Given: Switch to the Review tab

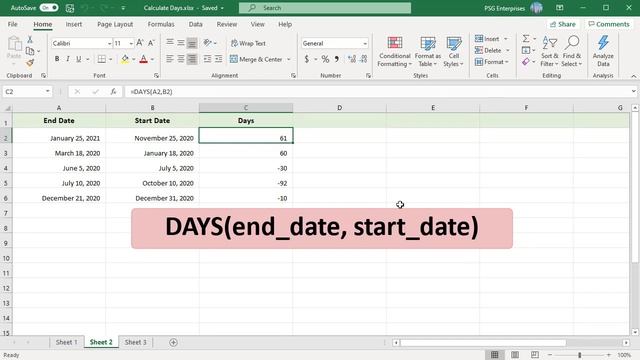Looking at the screenshot, I should point(227,24).
